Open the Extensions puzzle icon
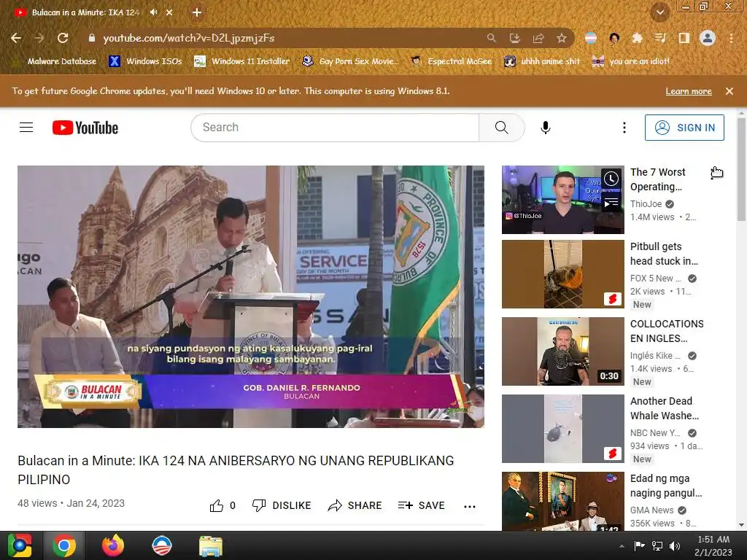747x560 pixels. pyautogui.click(x=637, y=38)
